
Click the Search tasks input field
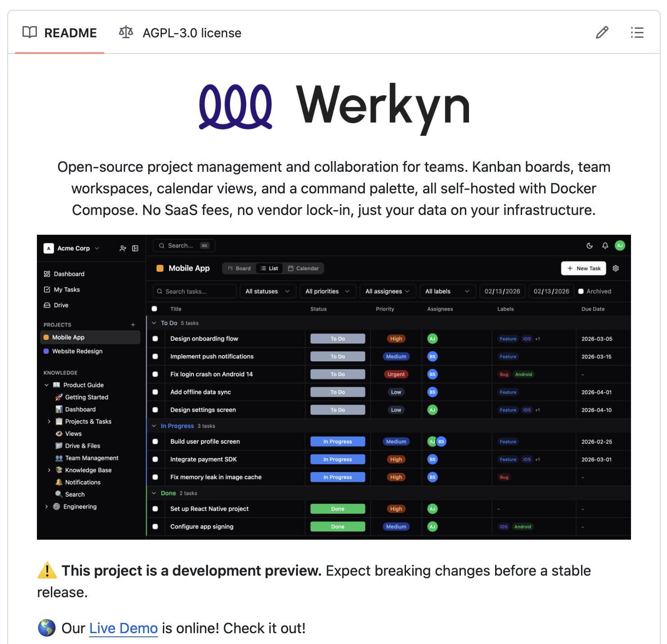pyautogui.click(x=194, y=291)
